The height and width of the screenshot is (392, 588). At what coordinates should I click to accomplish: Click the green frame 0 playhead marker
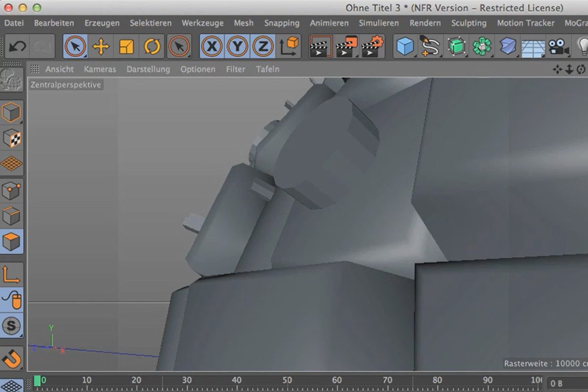[x=37, y=381]
